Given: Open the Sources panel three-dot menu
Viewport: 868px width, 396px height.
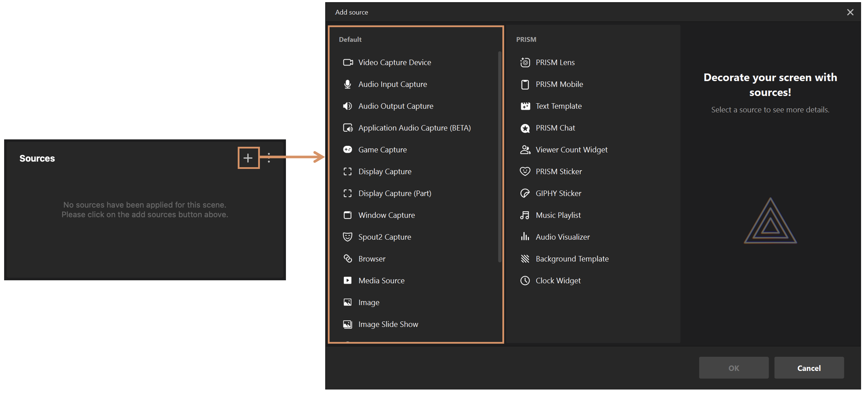Looking at the screenshot, I should 269,158.
